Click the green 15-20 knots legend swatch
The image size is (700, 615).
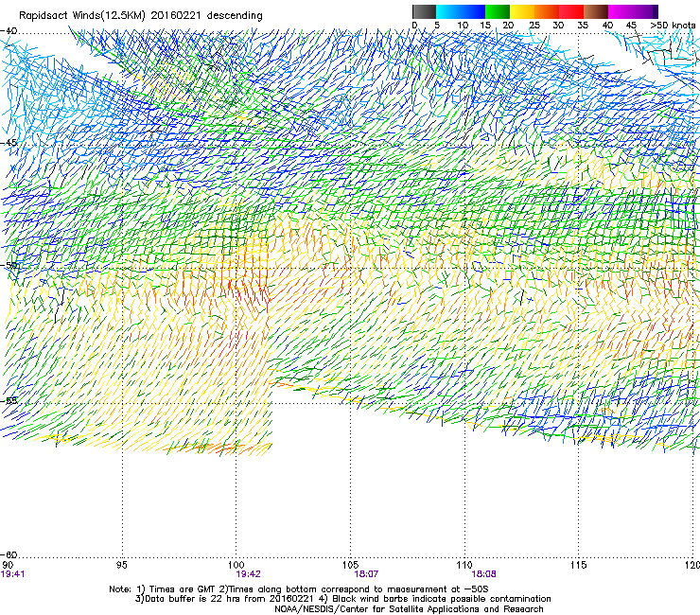click(x=498, y=11)
